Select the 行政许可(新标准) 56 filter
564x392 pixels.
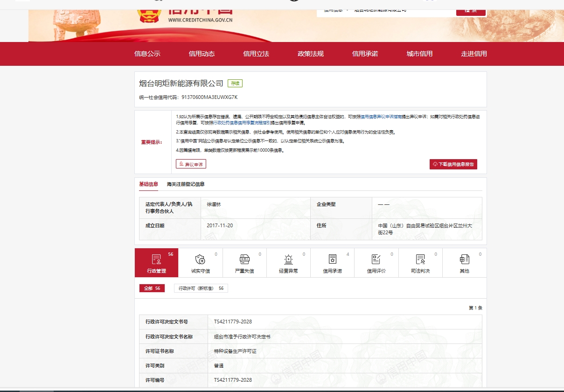click(x=201, y=288)
